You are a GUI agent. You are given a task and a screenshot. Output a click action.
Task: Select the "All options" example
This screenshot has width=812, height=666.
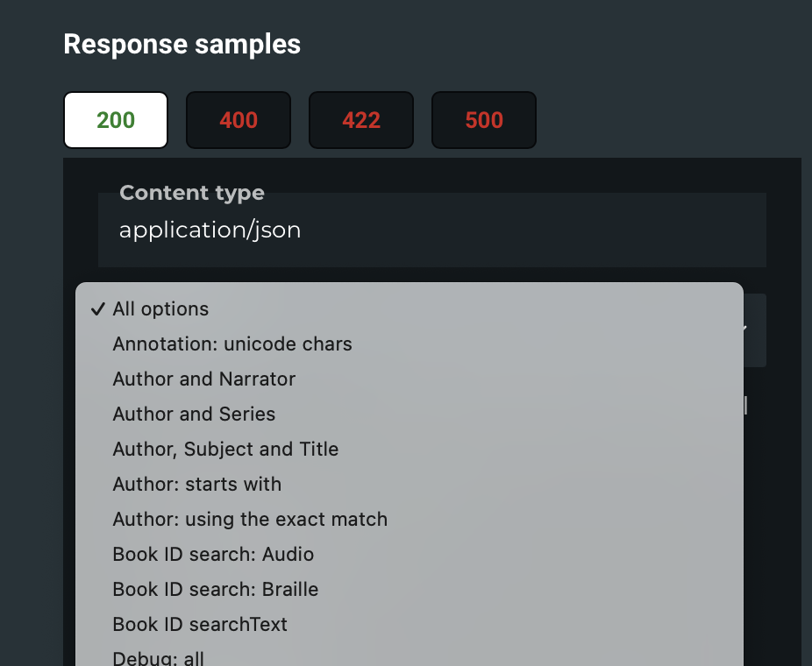pyautogui.click(x=160, y=308)
